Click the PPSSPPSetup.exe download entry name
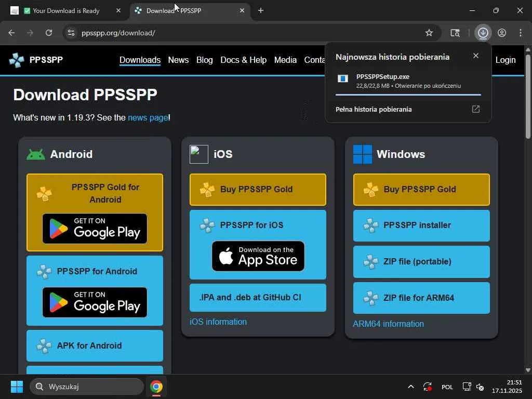 [383, 77]
